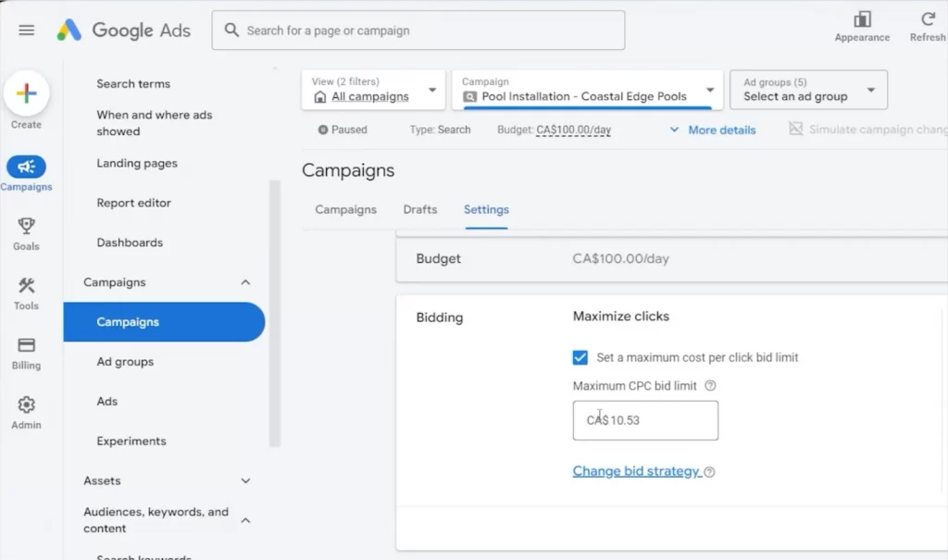Switch to the Drafts tab
948x560 pixels.
(419, 209)
